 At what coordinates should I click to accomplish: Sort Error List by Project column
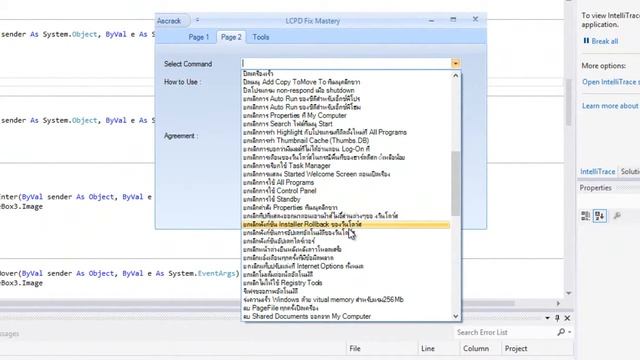537,349
